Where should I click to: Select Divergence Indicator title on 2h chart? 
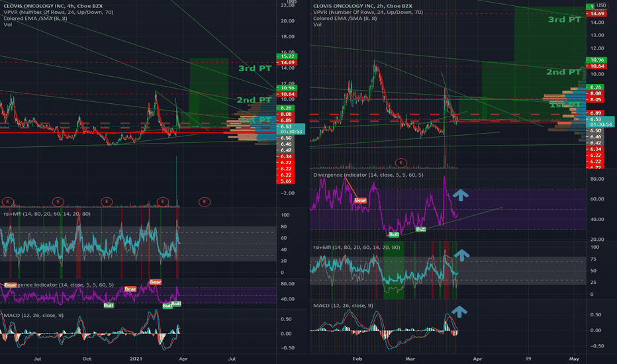tap(368, 175)
